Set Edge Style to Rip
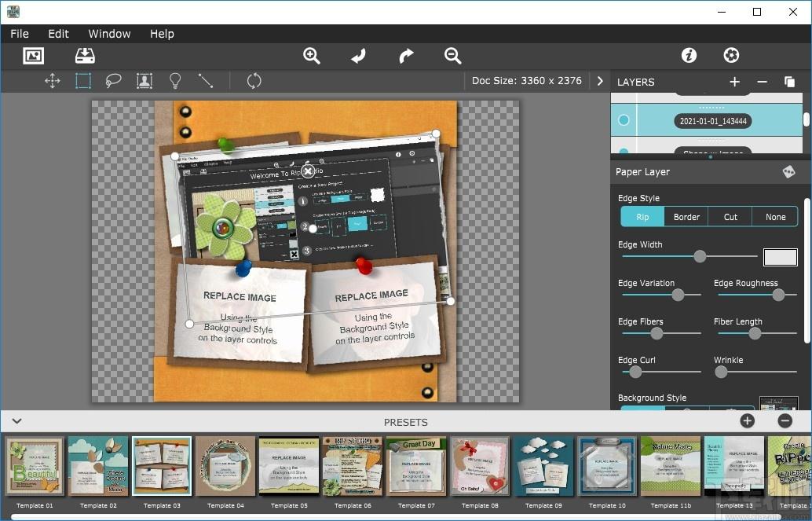812x521 pixels. (642, 217)
